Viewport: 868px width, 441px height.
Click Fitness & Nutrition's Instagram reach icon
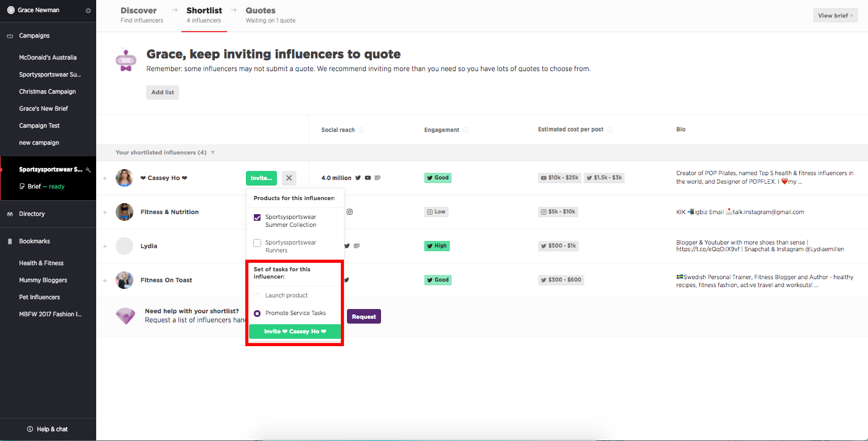(x=349, y=212)
